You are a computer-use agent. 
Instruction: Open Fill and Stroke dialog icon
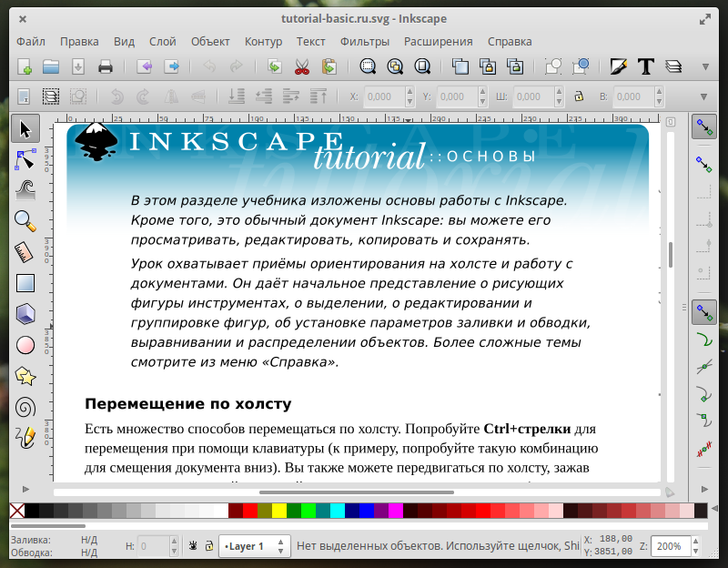619,66
